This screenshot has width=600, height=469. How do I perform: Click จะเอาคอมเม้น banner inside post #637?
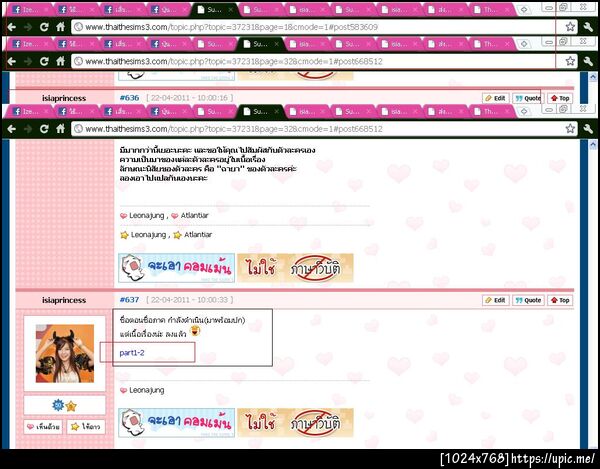point(176,423)
